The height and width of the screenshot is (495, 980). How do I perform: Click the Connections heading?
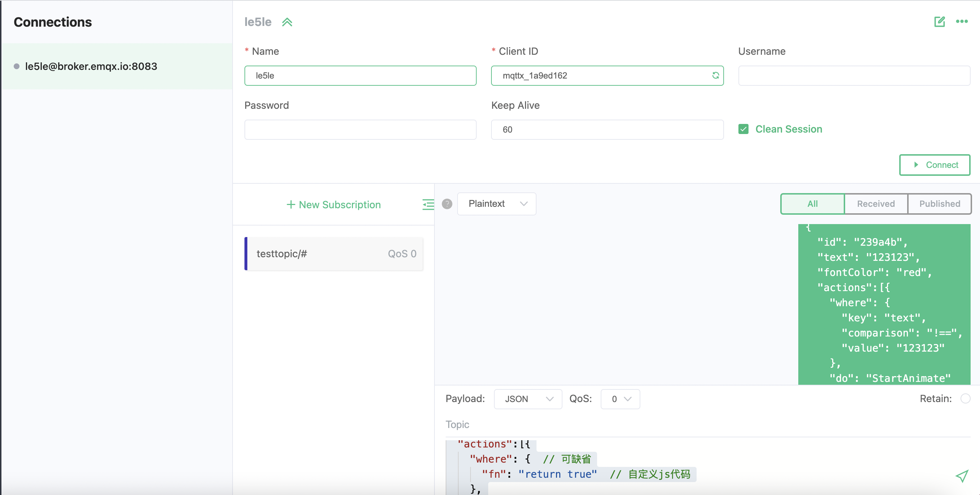coord(53,22)
